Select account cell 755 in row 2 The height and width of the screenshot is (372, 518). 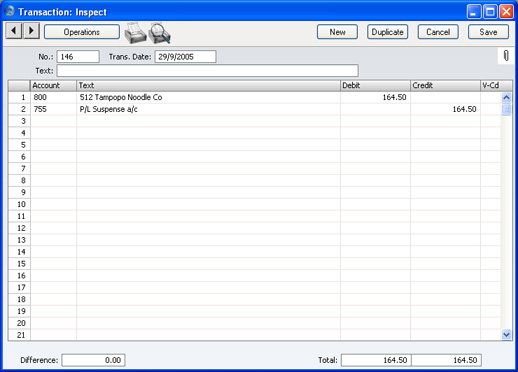click(x=53, y=109)
